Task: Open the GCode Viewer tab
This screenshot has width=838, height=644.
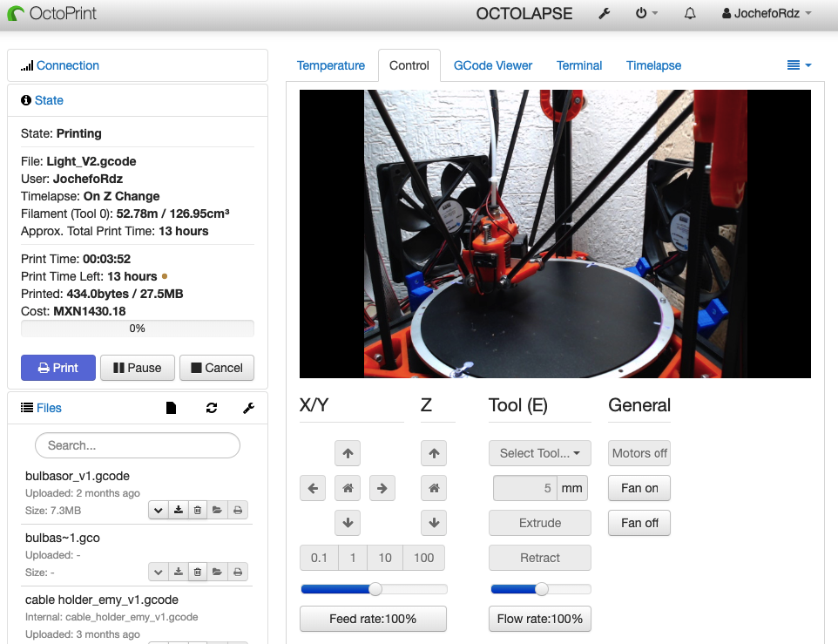Action: point(493,65)
